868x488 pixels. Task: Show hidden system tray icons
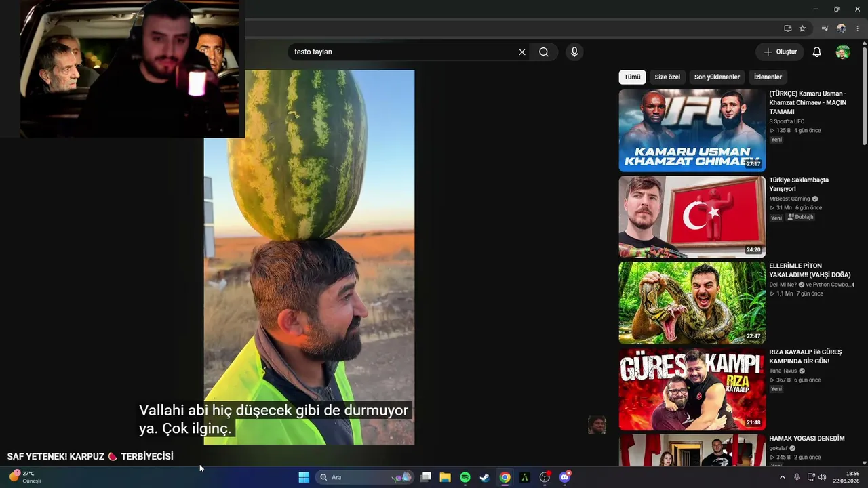click(x=782, y=477)
